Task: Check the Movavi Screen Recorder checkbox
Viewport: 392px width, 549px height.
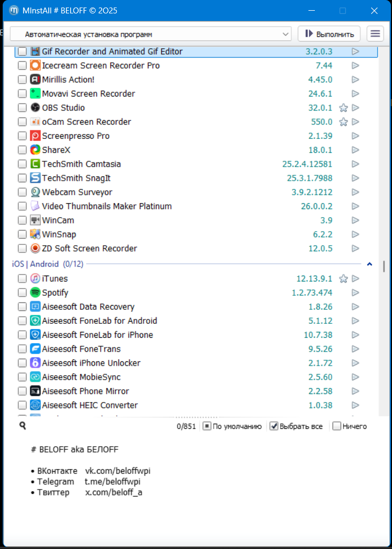Action: (22, 94)
